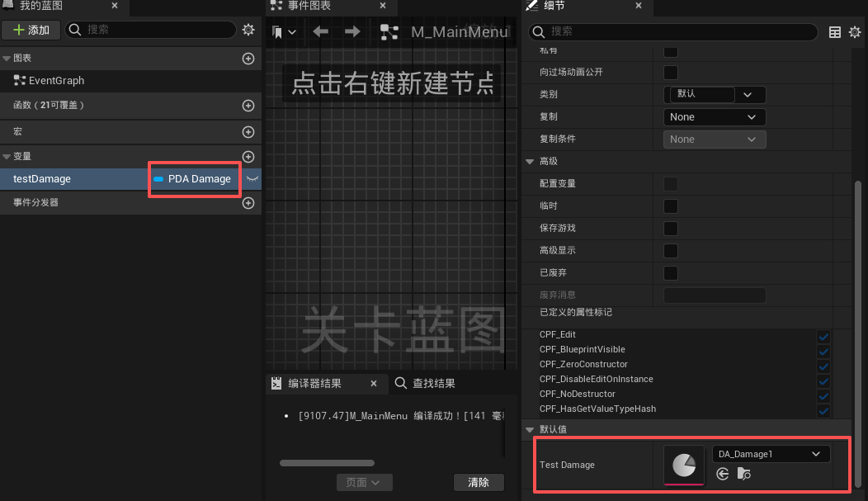Use selected asset arrow for Test Damage
868x501 pixels.
(723, 474)
